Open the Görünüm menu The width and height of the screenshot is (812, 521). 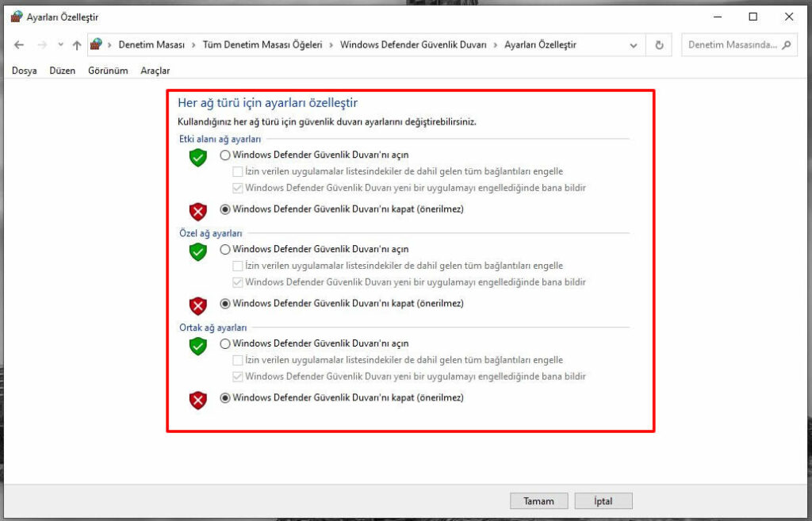(x=108, y=71)
